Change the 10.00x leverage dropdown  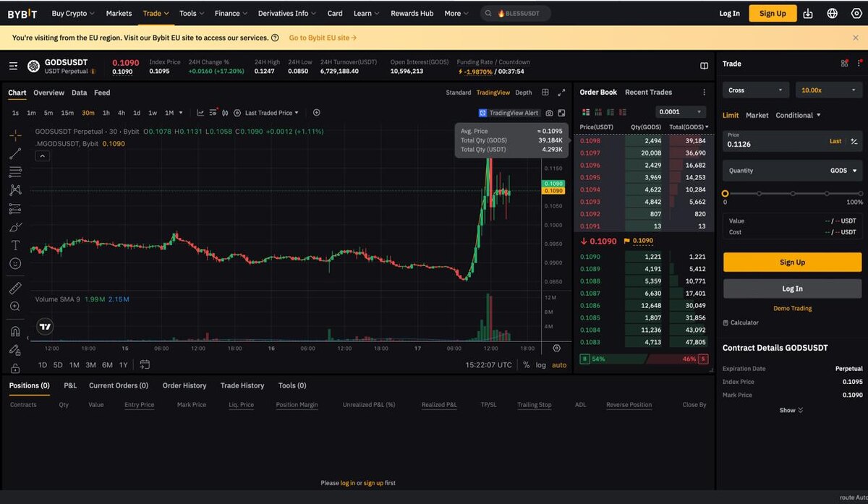tap(829, 90)
